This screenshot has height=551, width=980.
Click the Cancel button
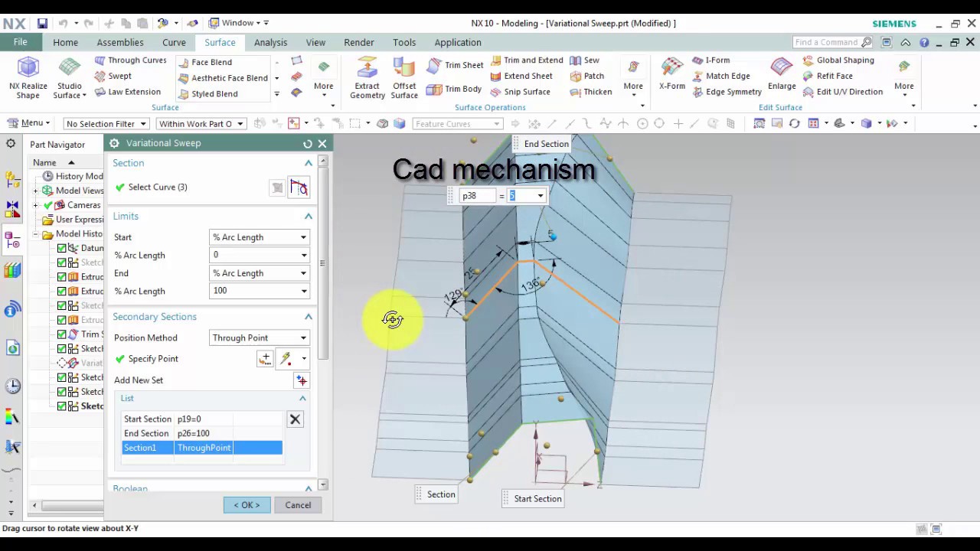tap(298, 505)
